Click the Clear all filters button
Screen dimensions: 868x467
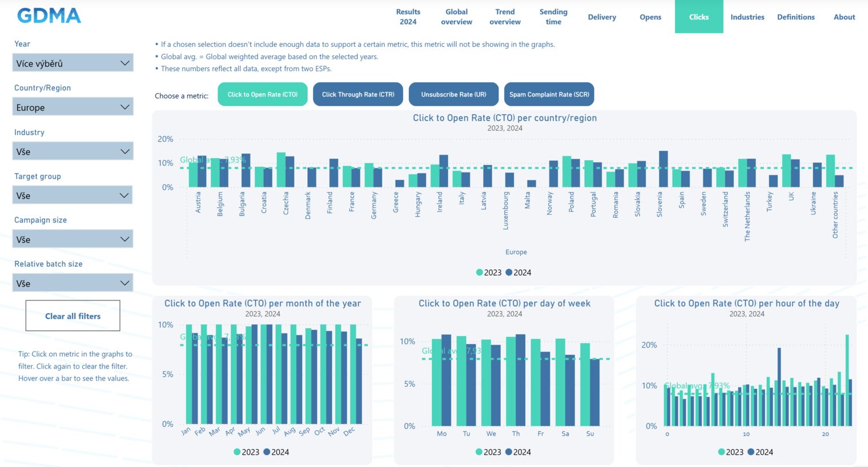pos(73,316)
